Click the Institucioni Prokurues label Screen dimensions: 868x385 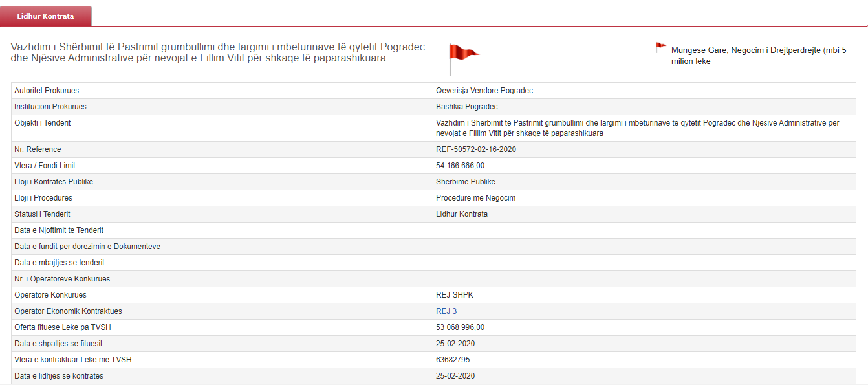click(50, 107)
